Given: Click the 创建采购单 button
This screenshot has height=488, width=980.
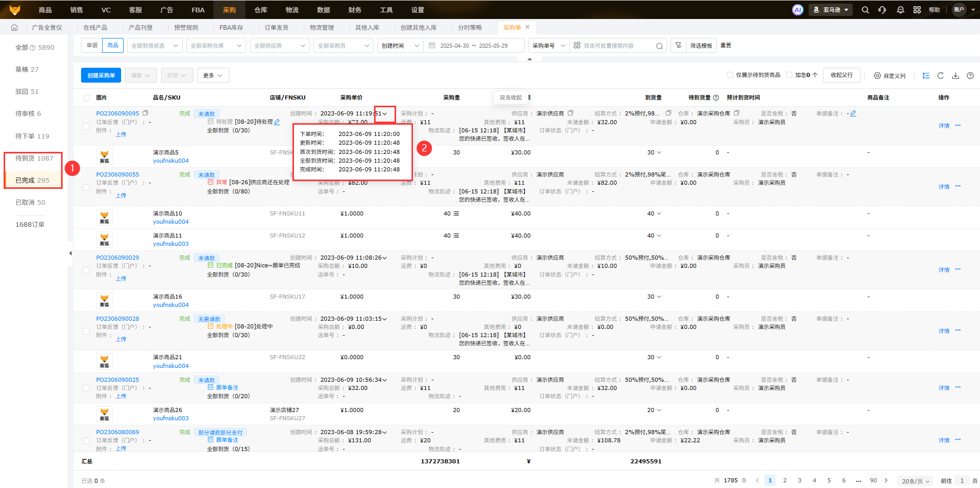Looking at the screenshot, I should click(x=101, y=75).
